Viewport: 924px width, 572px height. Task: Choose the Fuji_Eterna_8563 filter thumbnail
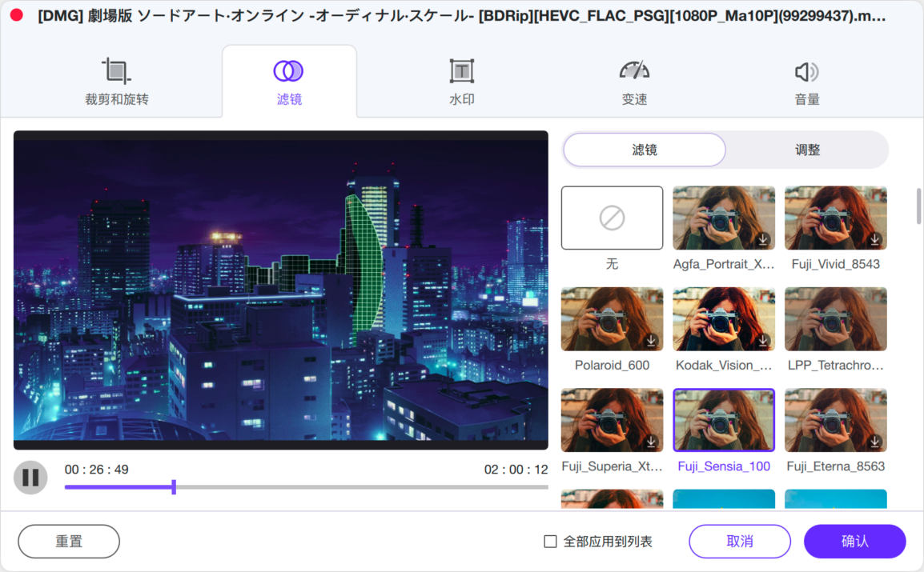coord(836,420)
